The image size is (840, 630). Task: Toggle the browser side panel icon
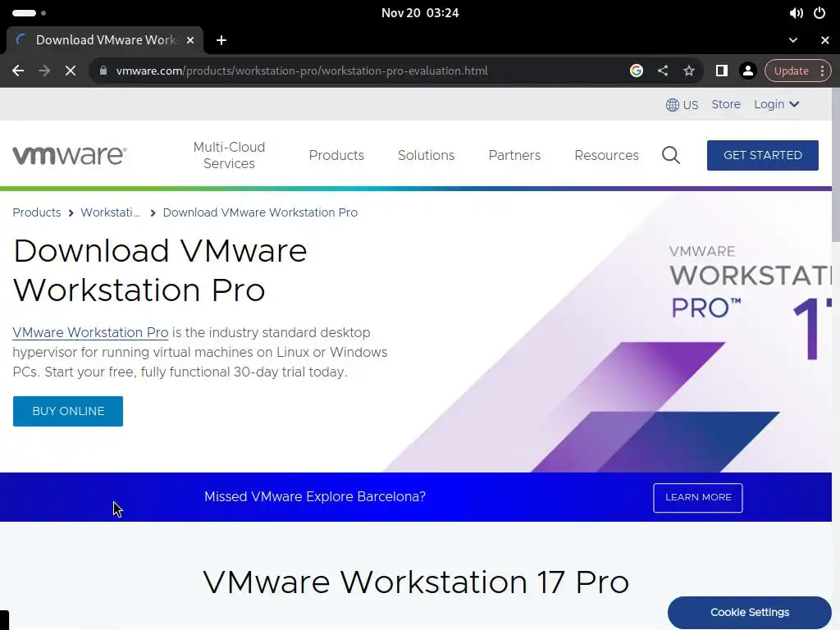pyautogui.click(x=722, y=71)
